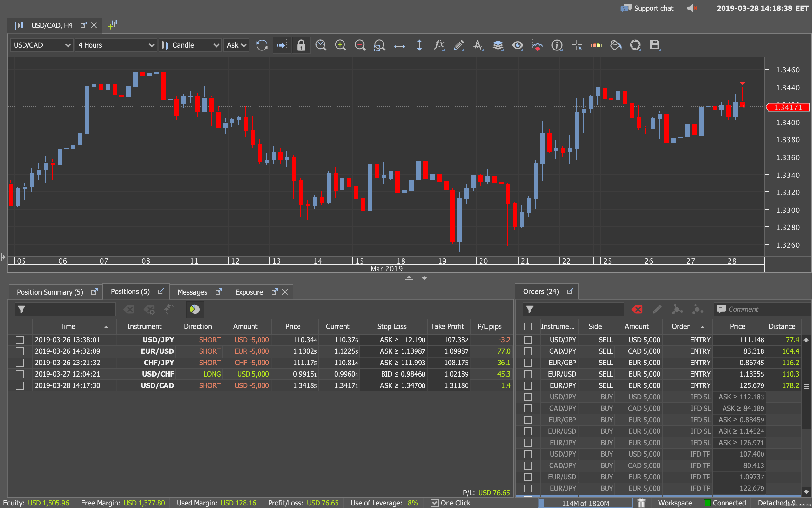The width and height of the screenshot is (812, 508).
Task: Close the Exposure tab
Action: (285, 292)
